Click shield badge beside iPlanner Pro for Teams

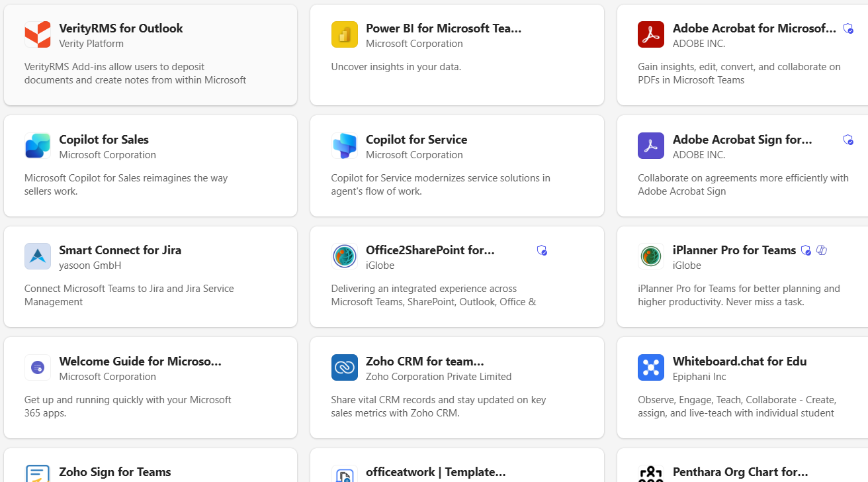pos(806,250)
